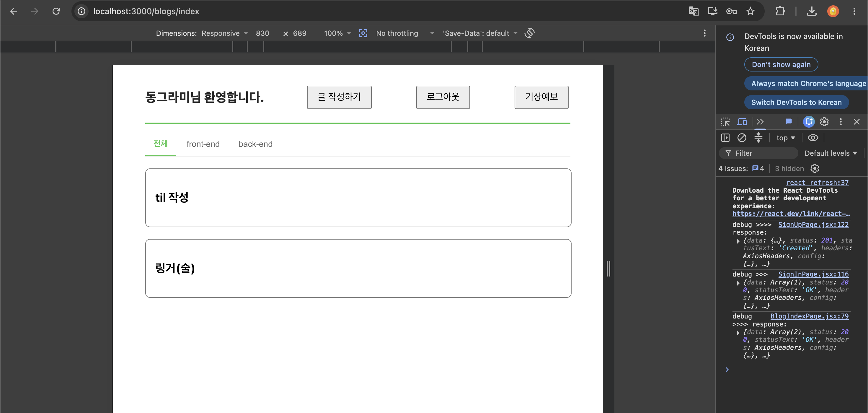
Task: View site information icon in address bar
Action: click(x=81, y=11)
